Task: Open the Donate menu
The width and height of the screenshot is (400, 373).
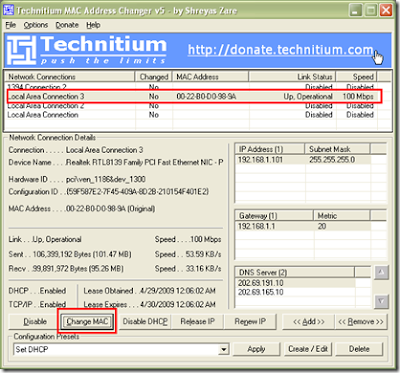Action: coord(67,25)
